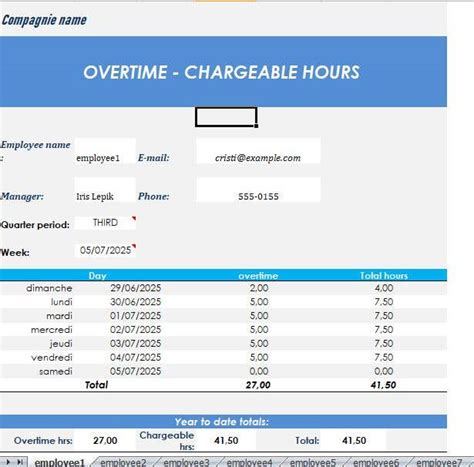Click the Chargeable hrs: label

click(167, 441)
